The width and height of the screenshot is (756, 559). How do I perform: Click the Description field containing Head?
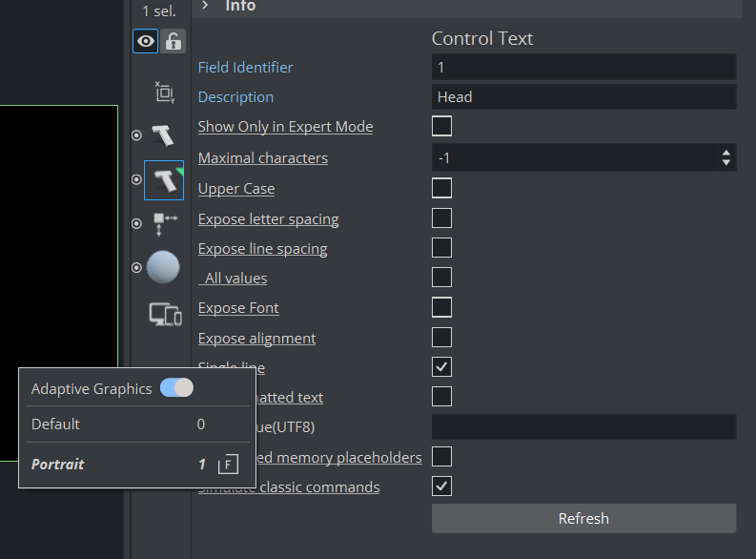tap(582, 97)
